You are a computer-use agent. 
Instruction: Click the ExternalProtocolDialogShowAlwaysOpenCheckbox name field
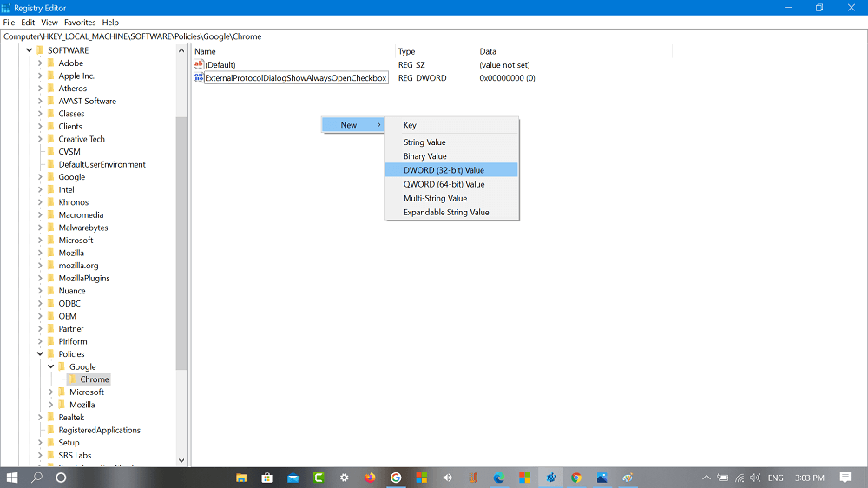[296, 78]
